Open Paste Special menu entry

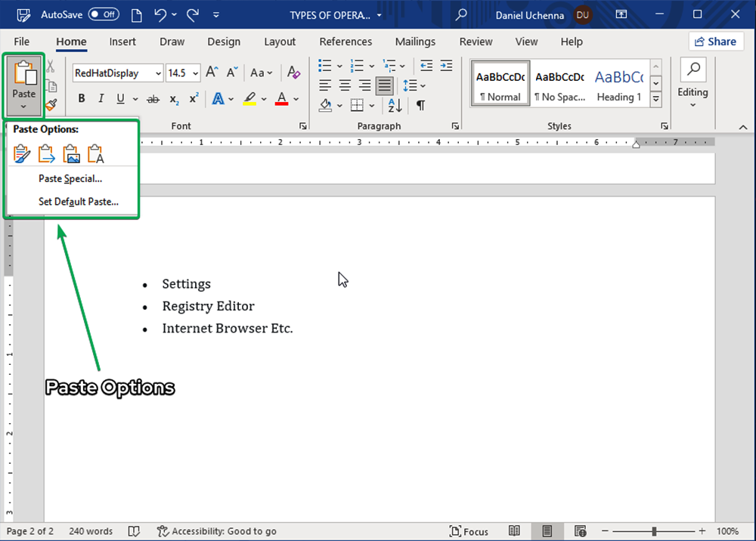pos(70,179)
